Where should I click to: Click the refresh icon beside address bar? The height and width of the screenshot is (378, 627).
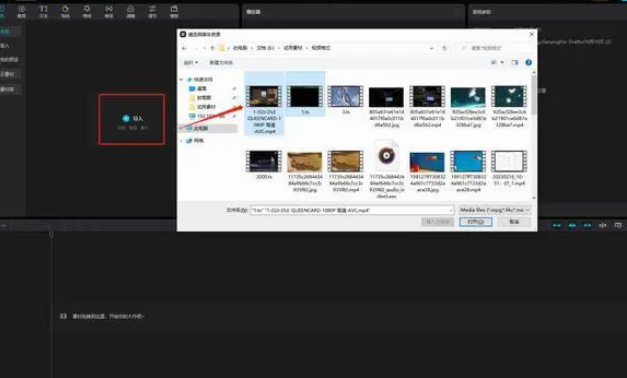(x=444, y=48)
